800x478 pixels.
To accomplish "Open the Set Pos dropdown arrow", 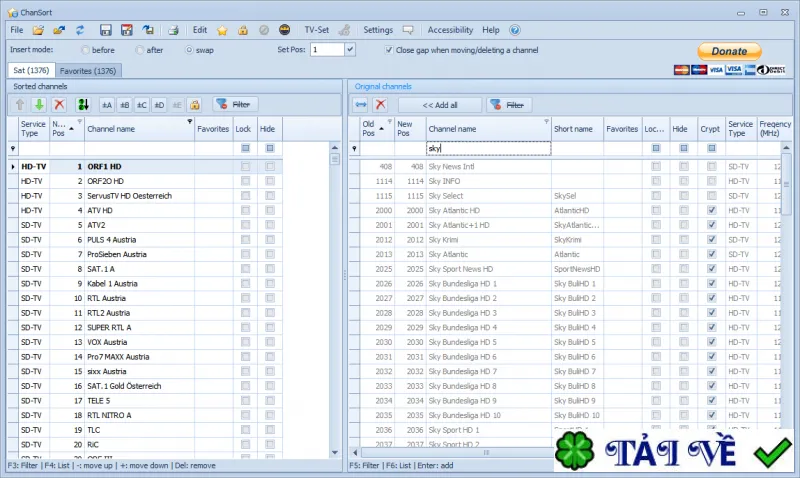I will 350,49.
